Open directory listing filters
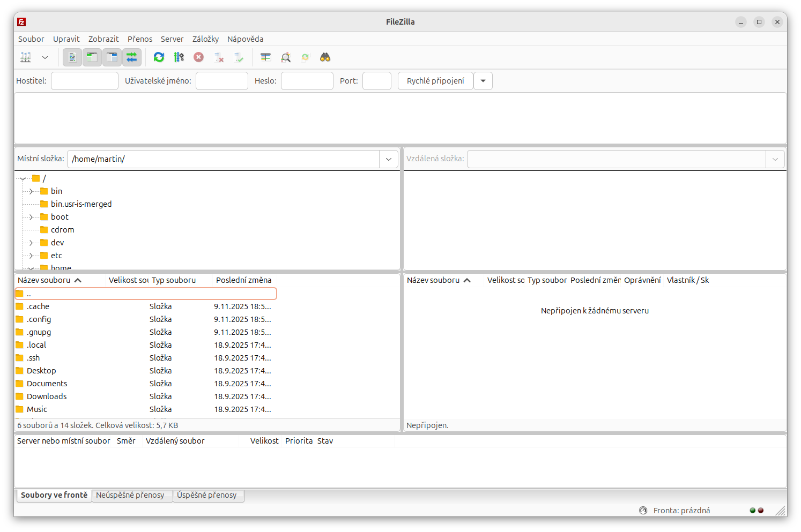Image resolution: width=801 pixels, height=532 pixels. point(265,57)
